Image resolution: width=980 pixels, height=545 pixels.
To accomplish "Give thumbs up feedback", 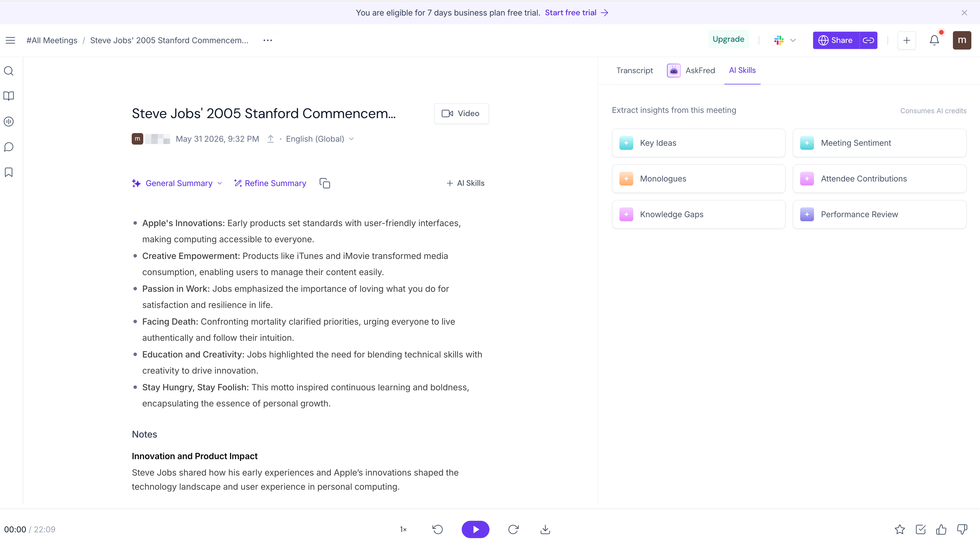I will pyautogui.click(x=941, y=529).
